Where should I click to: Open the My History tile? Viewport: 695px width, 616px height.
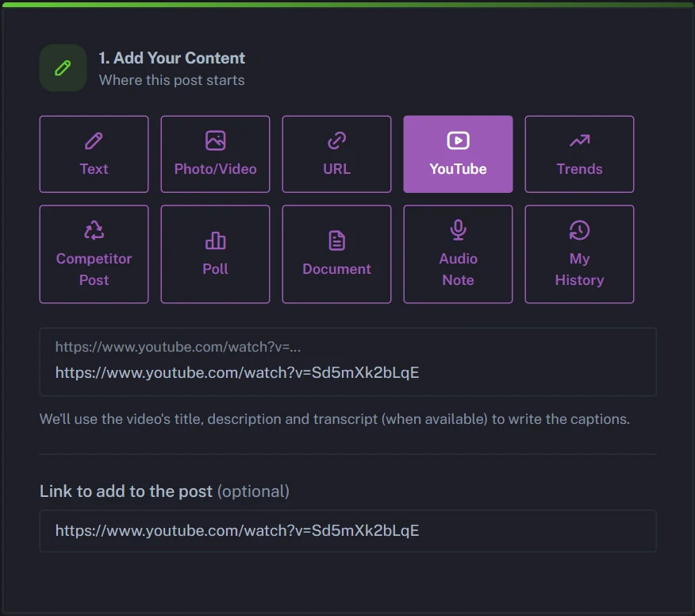[x=579, y=254]
